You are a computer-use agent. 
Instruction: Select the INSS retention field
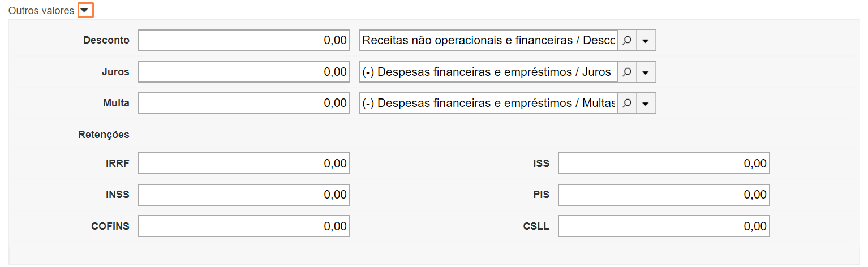coord(244,195)
